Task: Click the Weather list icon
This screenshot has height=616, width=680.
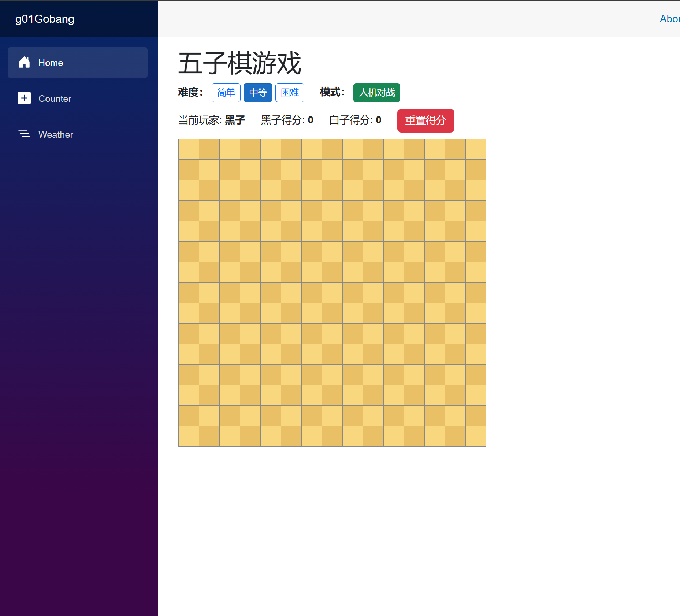Action: click(24, 134)
